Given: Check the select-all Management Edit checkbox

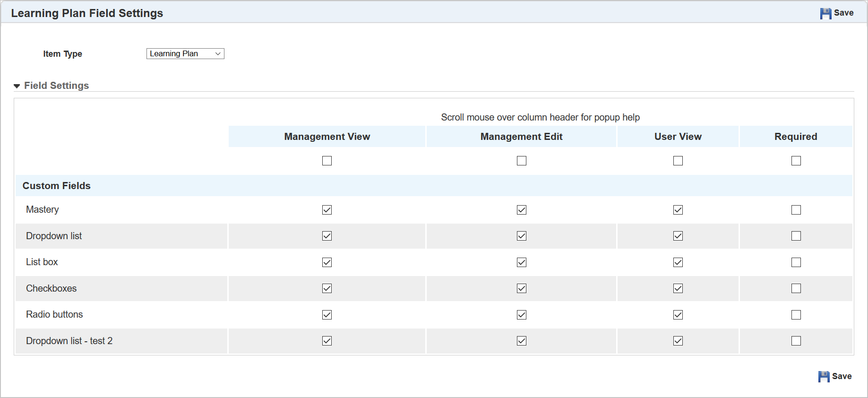Looking at the screenshot, I should click(522, 161).
